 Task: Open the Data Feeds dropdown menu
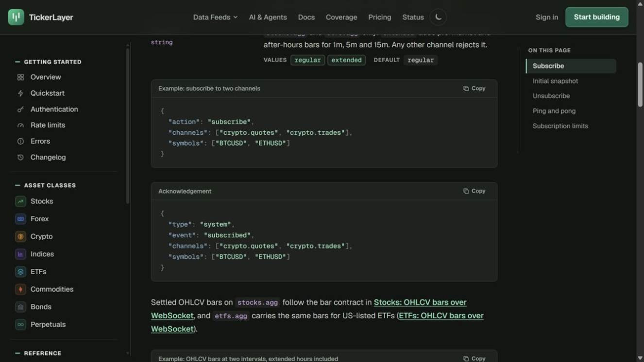215,17
